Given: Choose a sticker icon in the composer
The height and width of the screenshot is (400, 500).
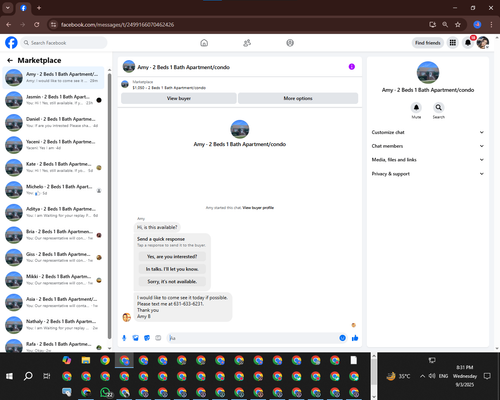Looking at the screenshot, I should [x=147, y=338].
